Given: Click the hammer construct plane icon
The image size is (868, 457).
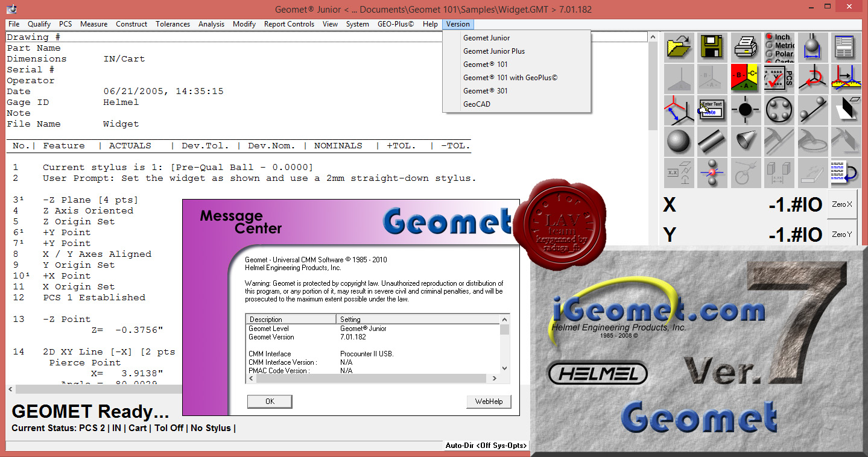Looking at the screenshot, I should click(845, 141).
